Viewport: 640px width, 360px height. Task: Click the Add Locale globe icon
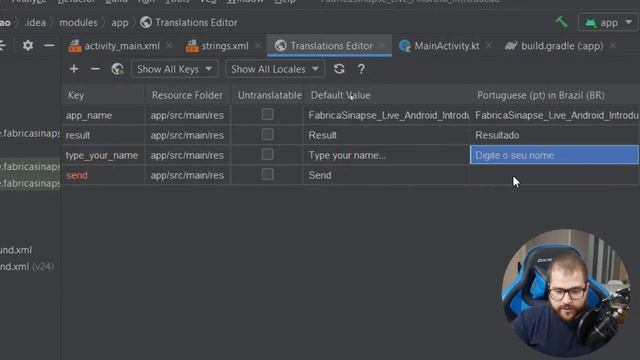(x=117, y=69)
